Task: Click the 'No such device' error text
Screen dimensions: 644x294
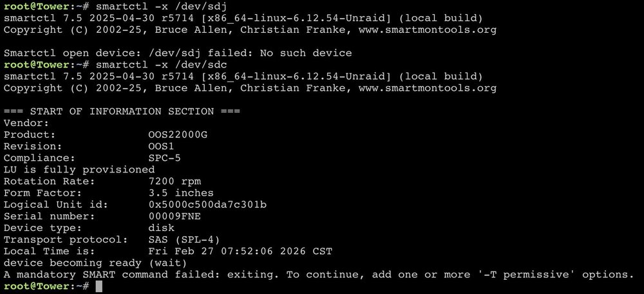Action: coord(306,53)
